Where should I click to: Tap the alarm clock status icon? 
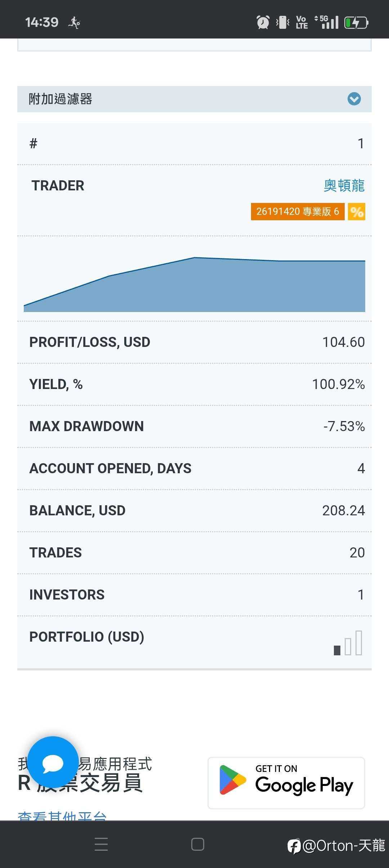(263, 22)
